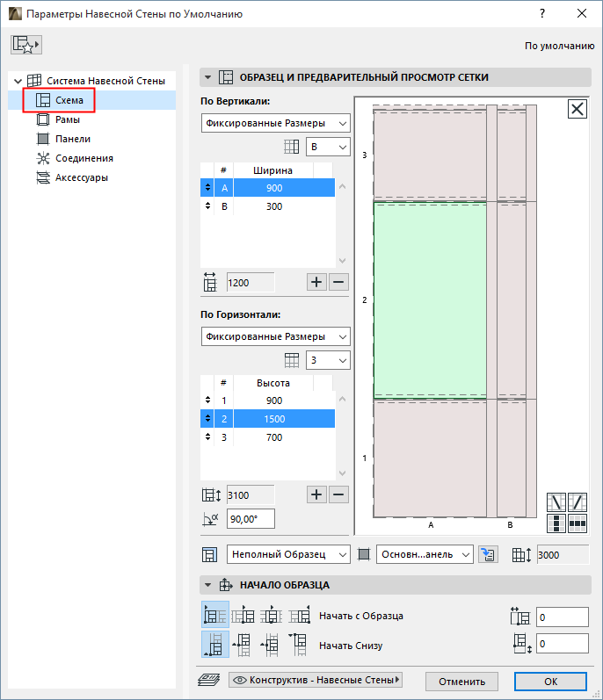Viewport: 603px width, 700px height.
Task: Collapse the Начало образца panel
Action: tap(207, 585)
